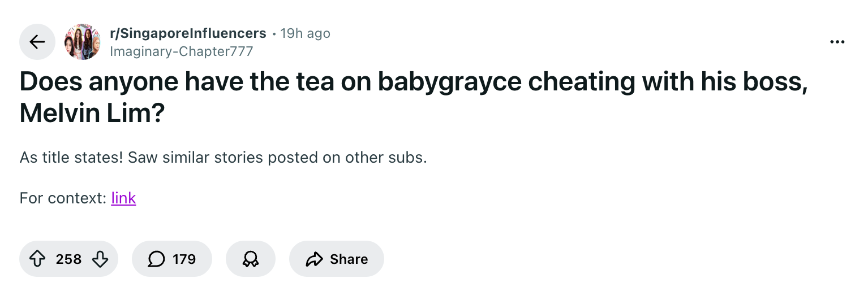The height and width of the screenshot is (287, 868).
Task: Click the 19h ago timestamp
Action: (x=305, y=33)
